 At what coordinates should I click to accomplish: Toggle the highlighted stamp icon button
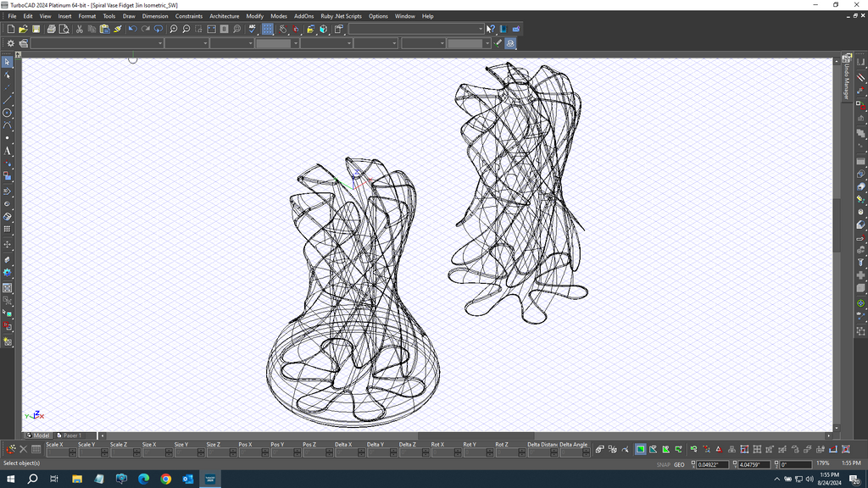coord(510,43)
